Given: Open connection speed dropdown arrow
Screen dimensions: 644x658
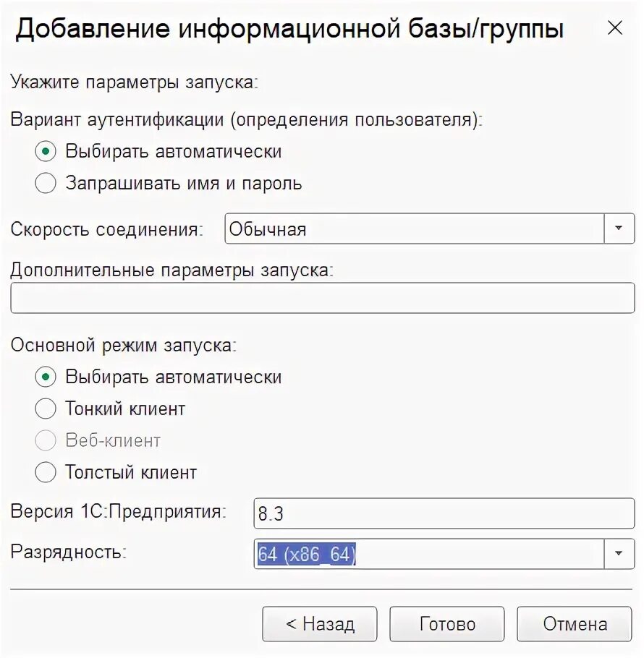Looking at the screenshot, I should click(619, 228).
